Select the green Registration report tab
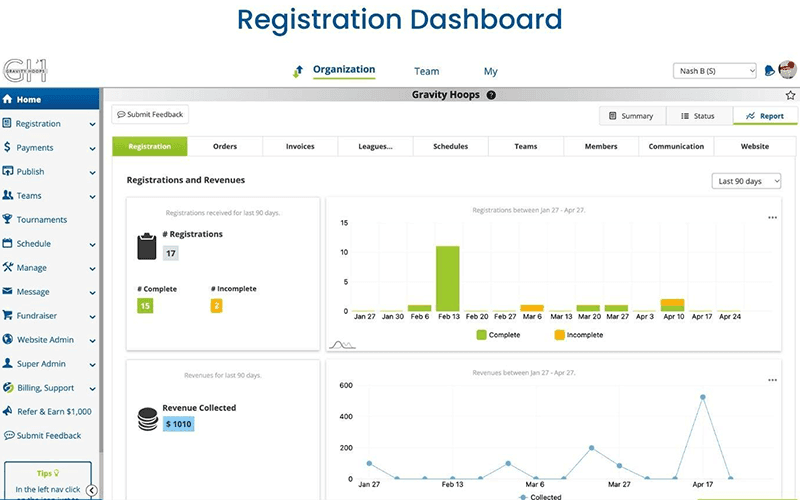This screenshot has width=800, height=500. (149, 146)
